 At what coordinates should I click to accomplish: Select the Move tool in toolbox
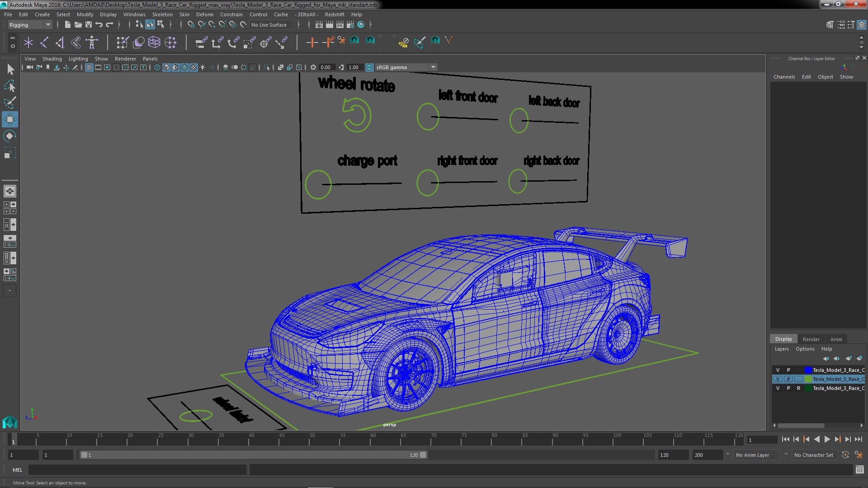pyautogui.click(x=10, y=119)
